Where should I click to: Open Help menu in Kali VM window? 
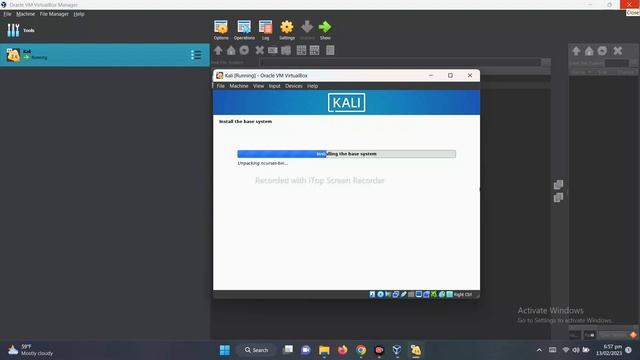click(x=312, y=86)
